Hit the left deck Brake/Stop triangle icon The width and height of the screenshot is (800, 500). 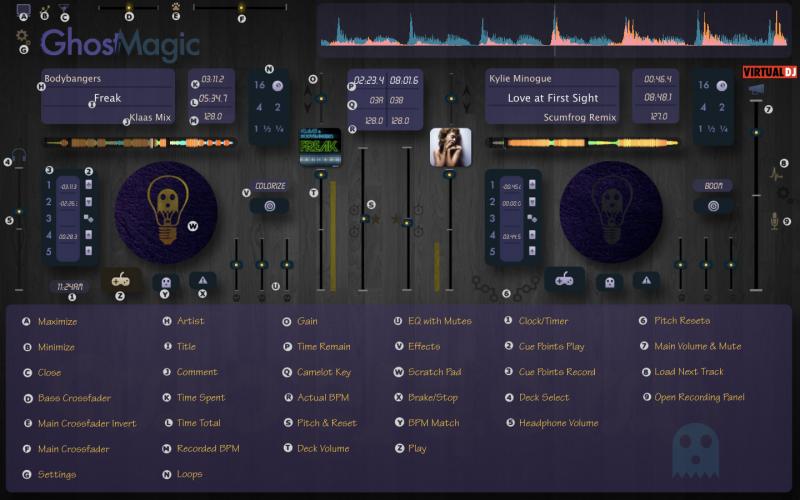[202, 281]
